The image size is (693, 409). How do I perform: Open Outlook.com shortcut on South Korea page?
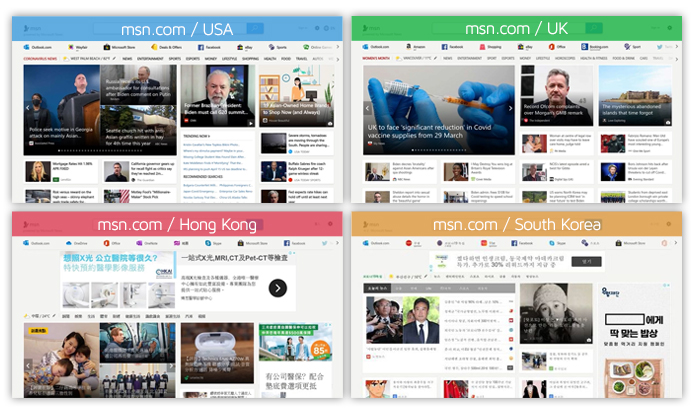(x=376, y=243)
